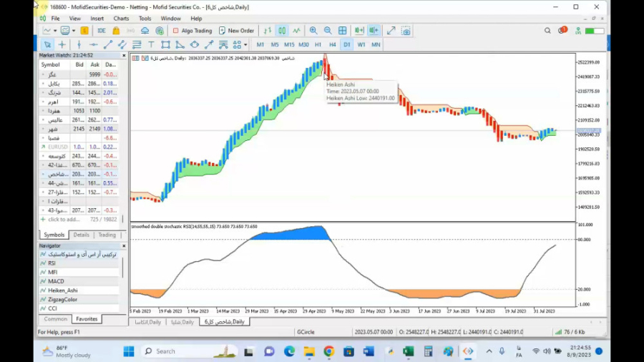The width and height of the screenshot is (644, 362).
Task: Toggle Algo Trading
Action: 192,30
